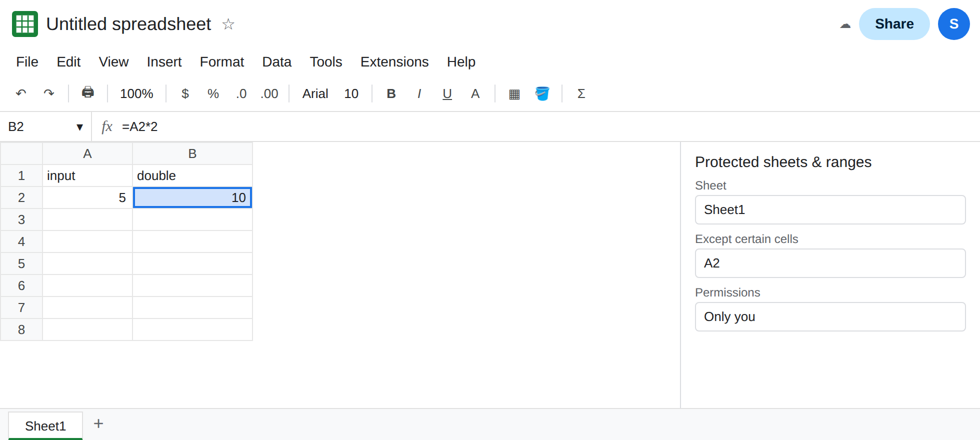Open the Data menu
The image size is (980, 440).
click(x=276, y=62)
